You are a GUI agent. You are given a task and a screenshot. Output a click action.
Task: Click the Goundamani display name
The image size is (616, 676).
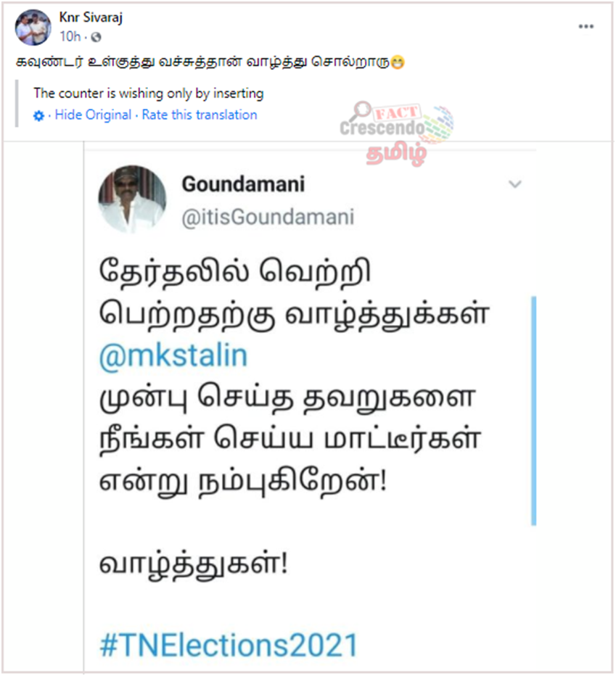click(x=243, y=184)
